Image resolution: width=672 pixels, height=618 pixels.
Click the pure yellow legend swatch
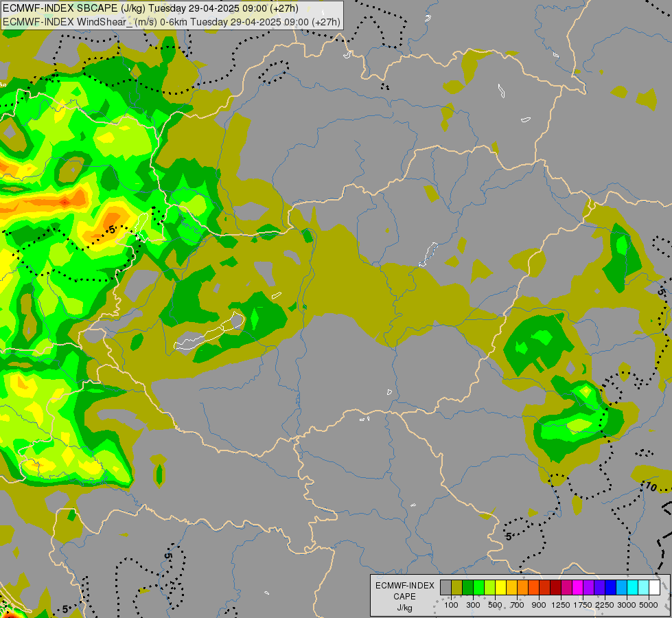click(500, 587)
